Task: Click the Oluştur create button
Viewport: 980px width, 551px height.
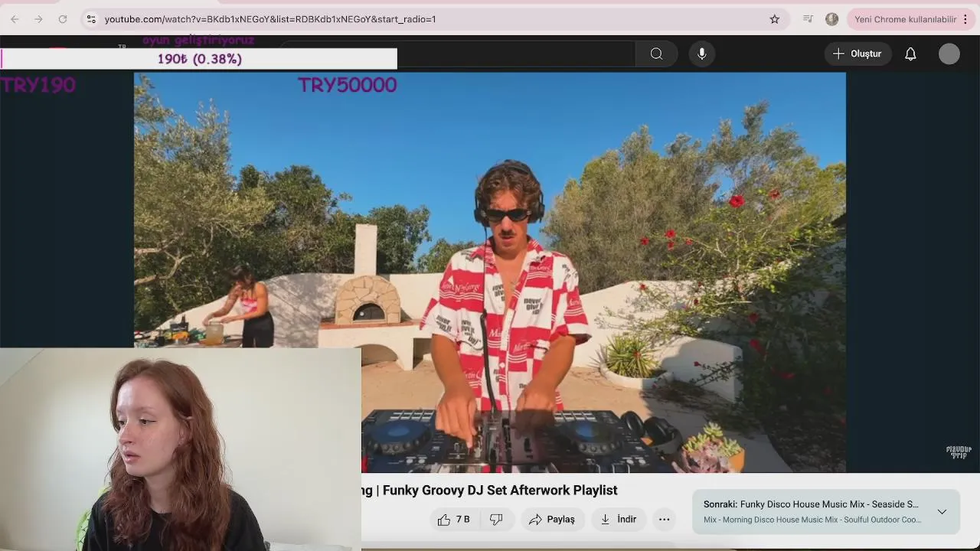Action: pyautogui.click(x=857, y=54)
